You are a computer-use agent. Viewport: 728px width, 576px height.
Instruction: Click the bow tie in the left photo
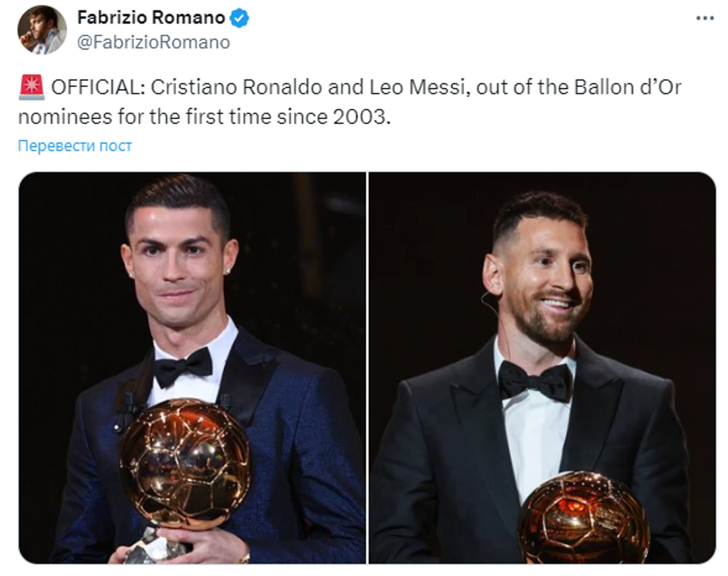point(183,367)
